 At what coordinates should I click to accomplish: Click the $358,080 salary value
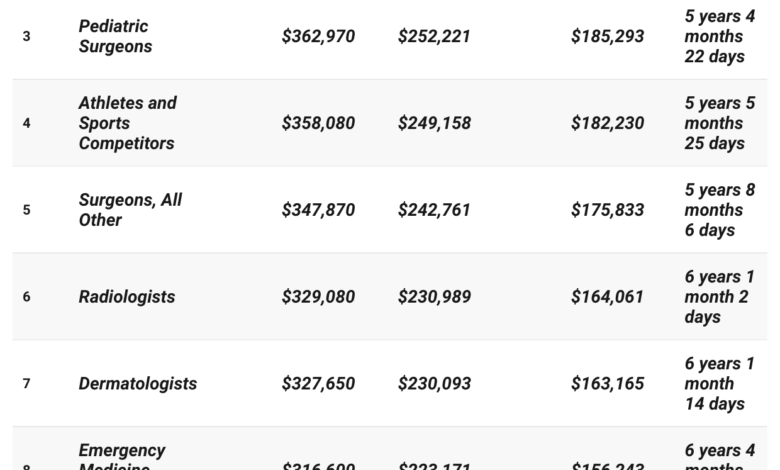(318, 124)
